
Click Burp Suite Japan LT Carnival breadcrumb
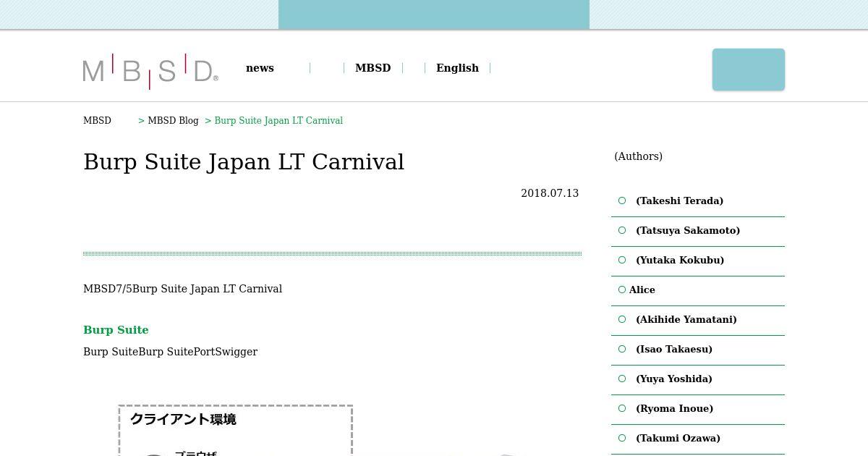point(278,121)
